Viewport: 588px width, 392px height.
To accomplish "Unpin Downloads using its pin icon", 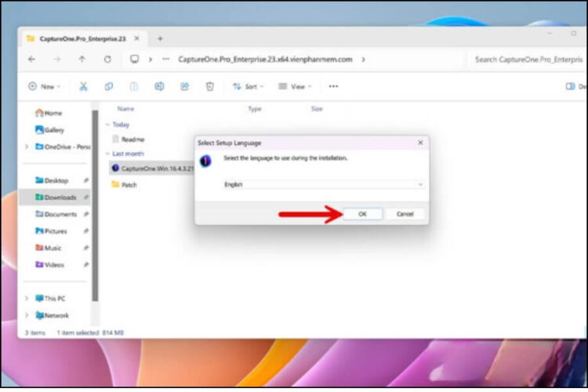I will 86,198.
